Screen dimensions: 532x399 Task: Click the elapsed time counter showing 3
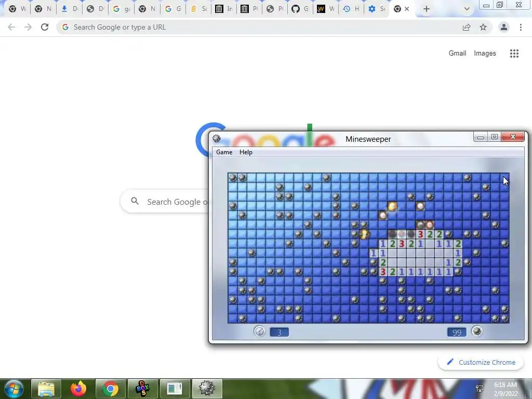tap(279, 332)
